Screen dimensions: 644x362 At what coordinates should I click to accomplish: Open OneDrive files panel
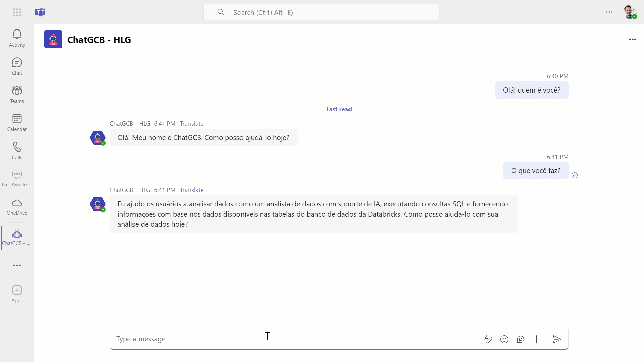pyautogui.click(x=17, y=206)
